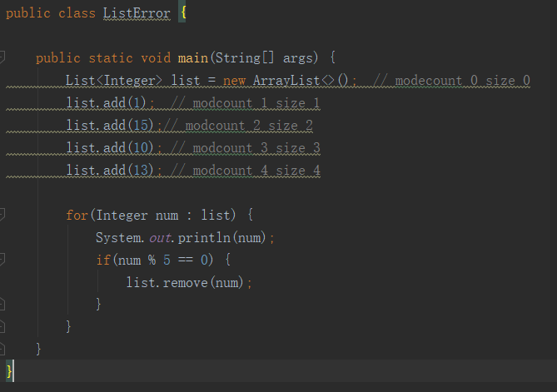
Task: Click 'List<Integer>' type declaration
Action: click(114, 81)
